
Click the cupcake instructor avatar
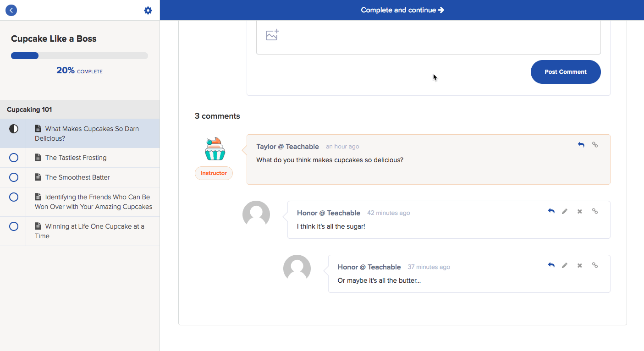pyautogui.click(x=215, y=148)
